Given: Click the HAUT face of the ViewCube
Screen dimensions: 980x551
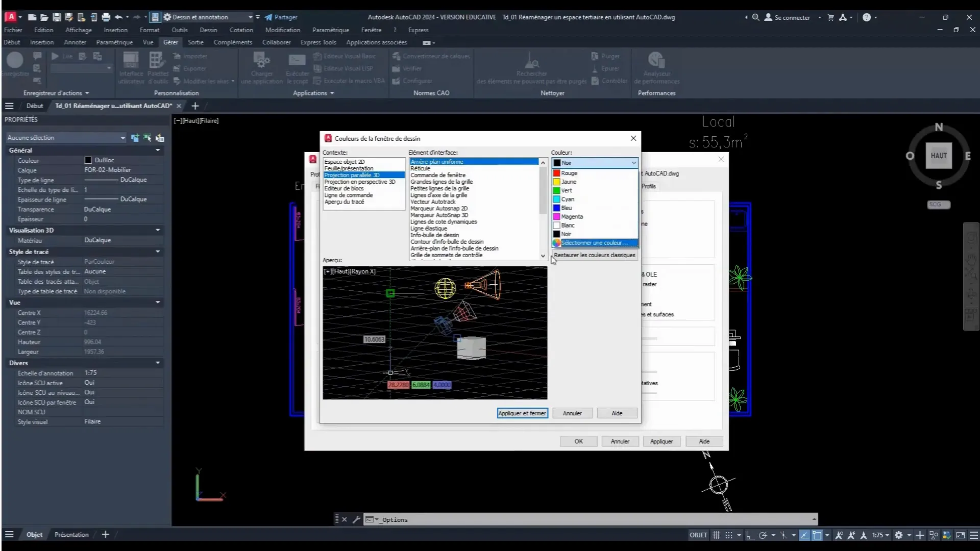Looking at the screenshot, I should [938, 156].
